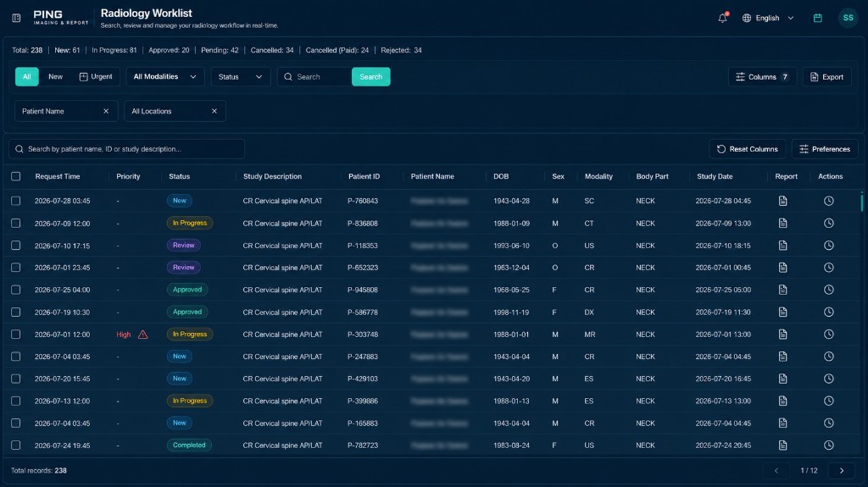Open report icon for patient P-760843

782,201
